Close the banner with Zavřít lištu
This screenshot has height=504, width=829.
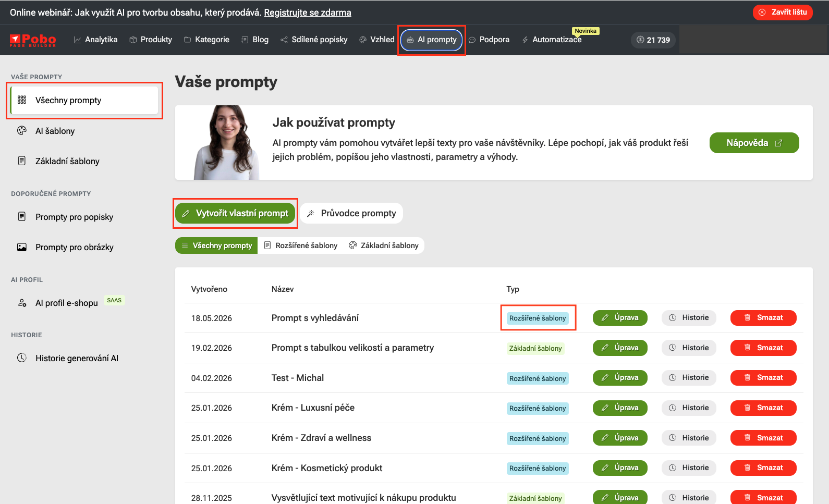(x=783, y=12)
